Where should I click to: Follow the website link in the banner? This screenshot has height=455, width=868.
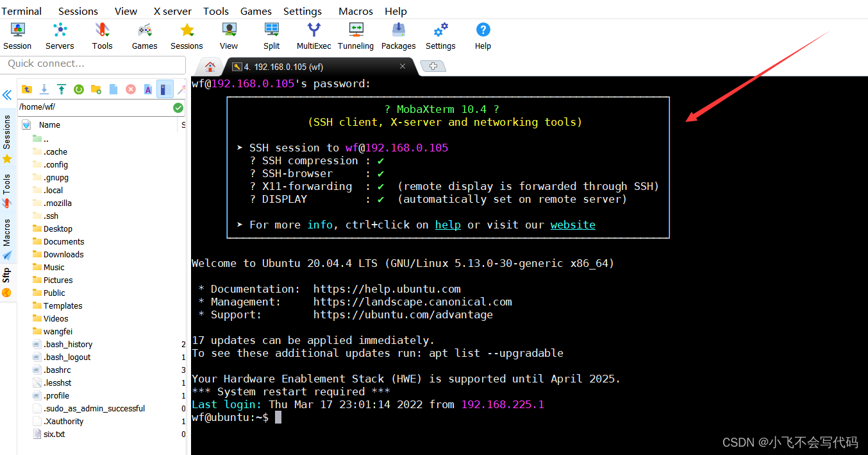point(572,225)
